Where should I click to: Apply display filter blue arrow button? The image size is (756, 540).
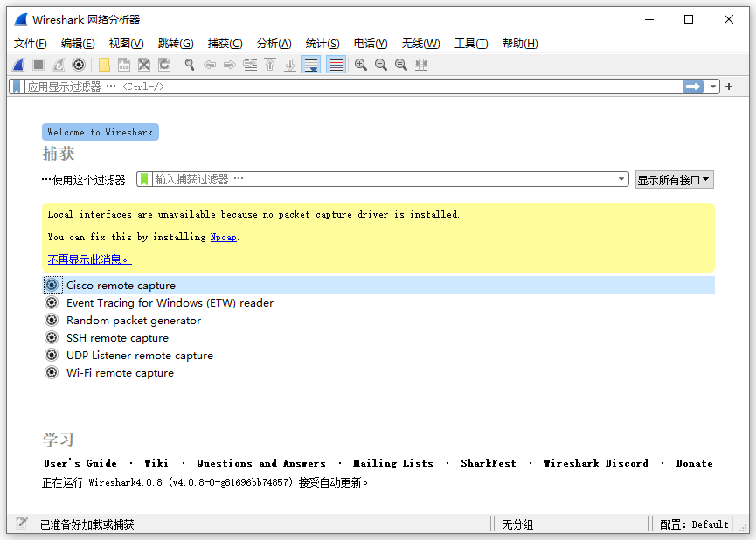pos(693,87)
